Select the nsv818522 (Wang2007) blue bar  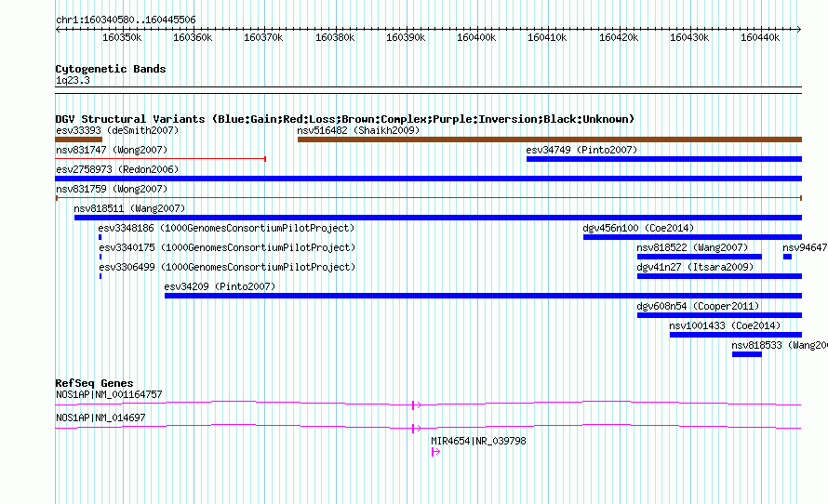tap(700, 257)
